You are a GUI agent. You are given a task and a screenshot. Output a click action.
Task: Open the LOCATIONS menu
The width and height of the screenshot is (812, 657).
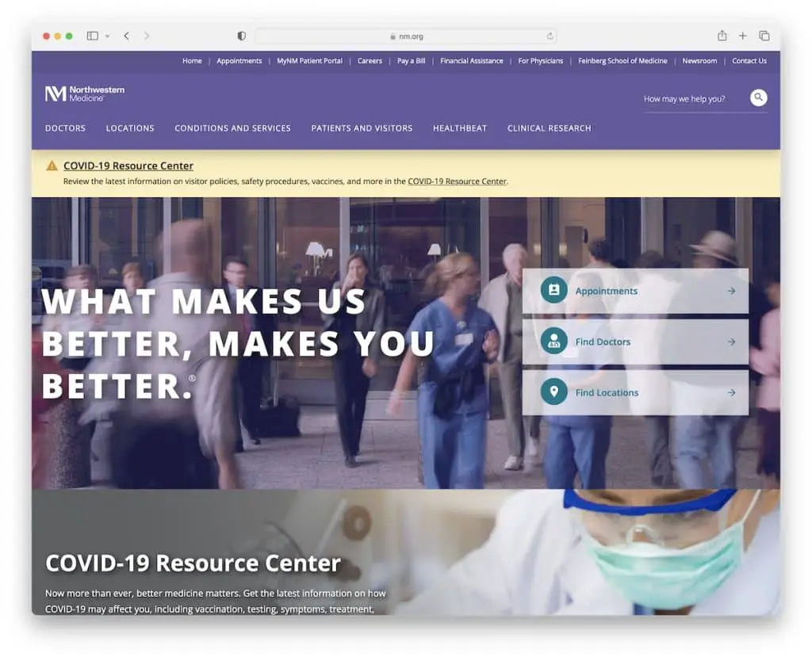(x=130, y=128)
